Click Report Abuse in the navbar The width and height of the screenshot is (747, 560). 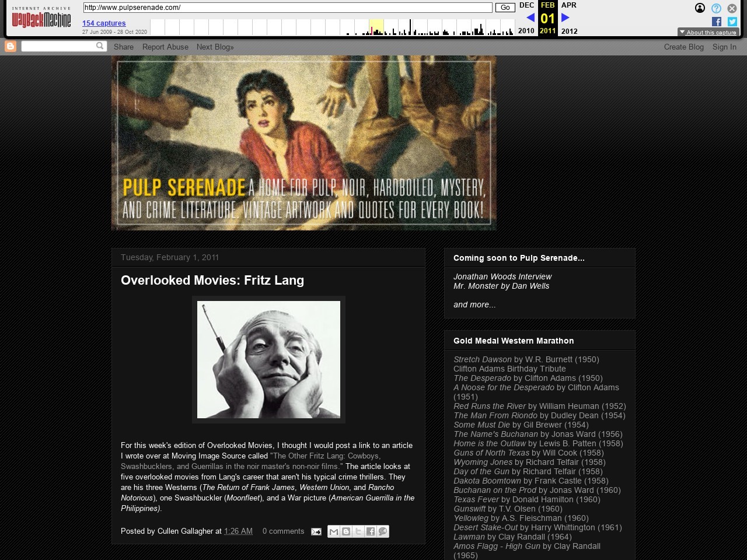coord(165,47)
